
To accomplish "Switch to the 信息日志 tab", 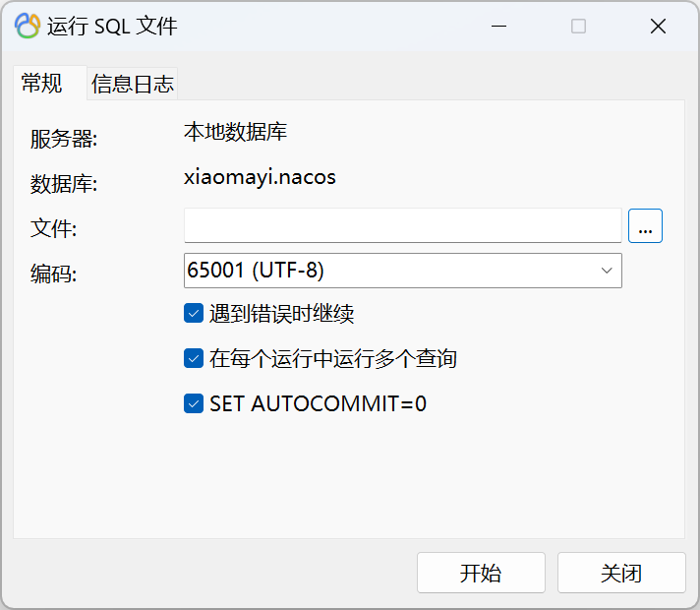I will [x=133, y=84].
